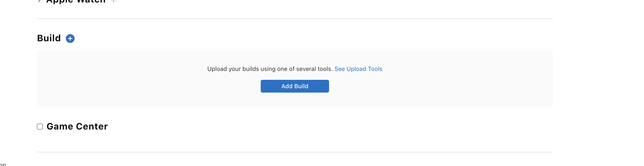
Task: Expand the Apple Watch section chevron
Action: [x=39, y=1]
